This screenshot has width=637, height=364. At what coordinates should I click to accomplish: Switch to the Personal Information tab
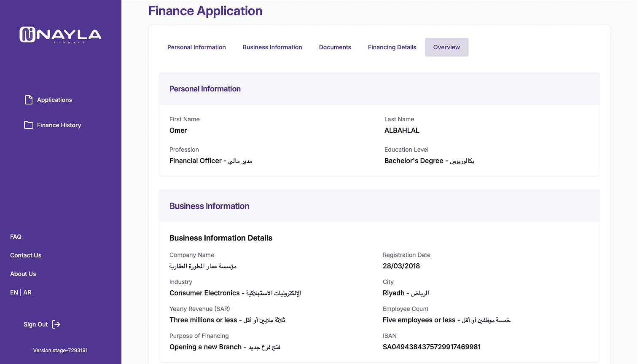point(196,47)
